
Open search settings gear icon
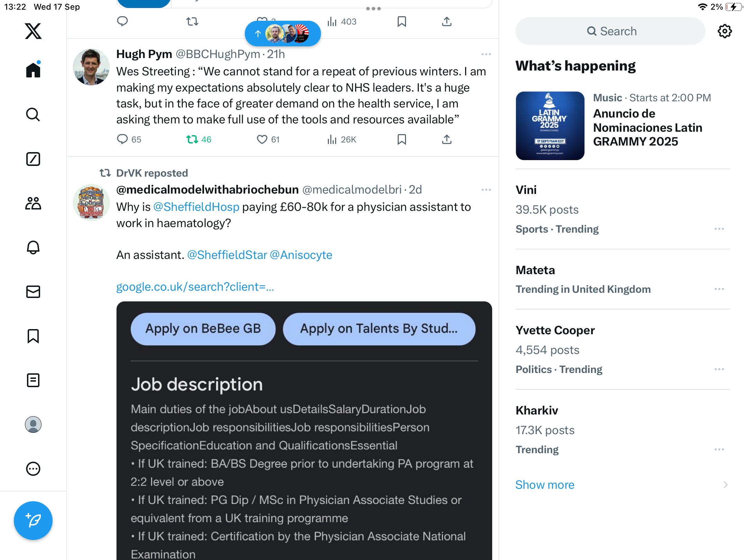725,31
